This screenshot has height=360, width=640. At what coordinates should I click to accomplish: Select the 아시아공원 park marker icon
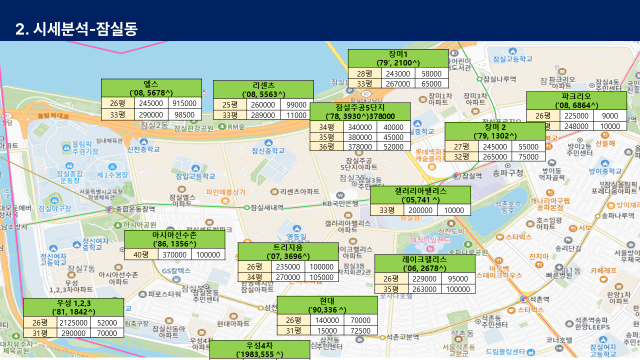(118, 225)
